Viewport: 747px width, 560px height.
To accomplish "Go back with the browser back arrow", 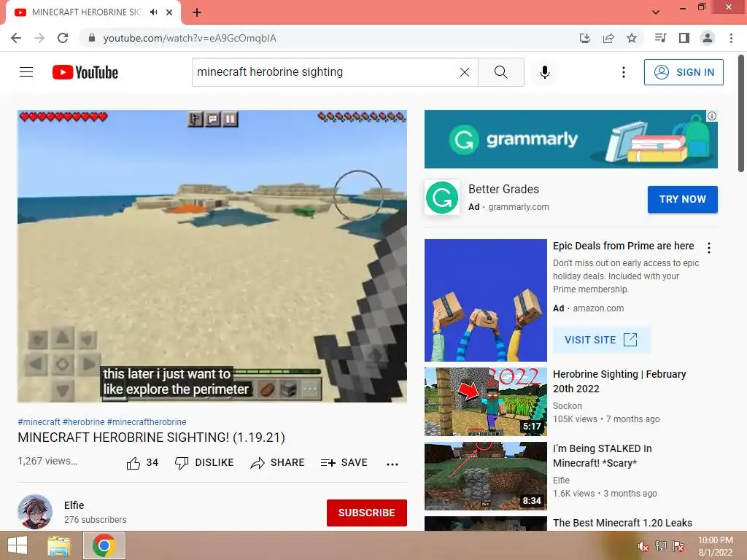I will pos(16,38).
